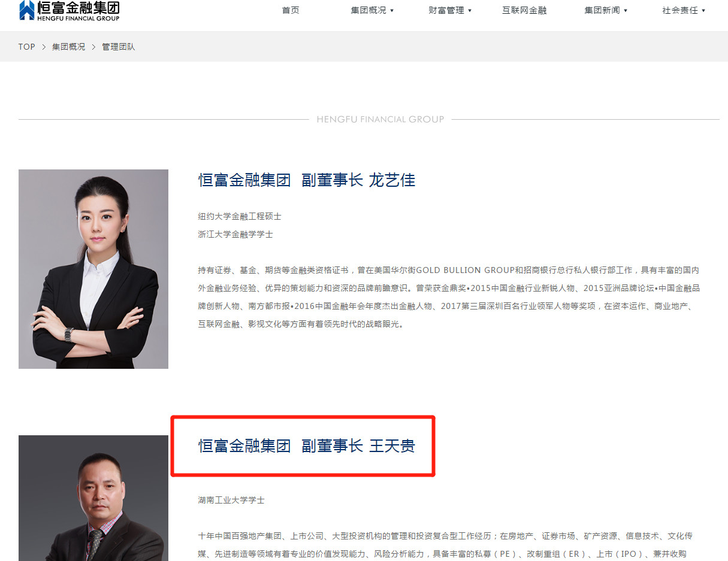Image resolution: width=728 pixels, height=561 pixels.
Task: Expand the 集团新闻 dropdown arrow
Action: 626,11
